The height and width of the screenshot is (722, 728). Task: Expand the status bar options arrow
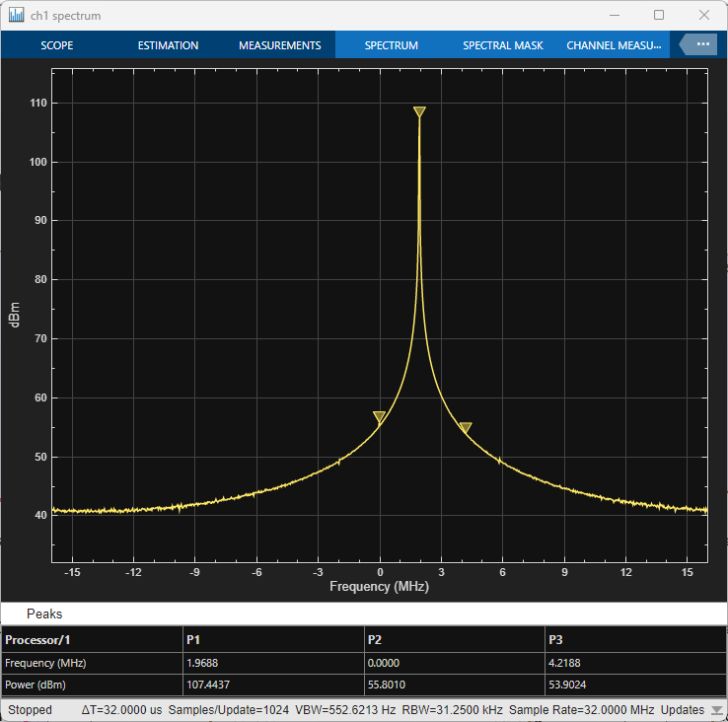pos(715,710)
